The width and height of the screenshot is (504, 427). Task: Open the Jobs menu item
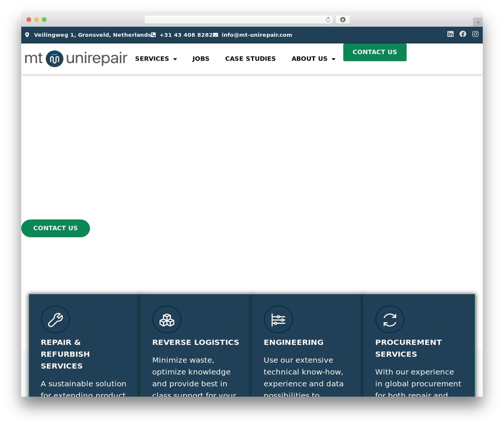(x=201, y=59)
